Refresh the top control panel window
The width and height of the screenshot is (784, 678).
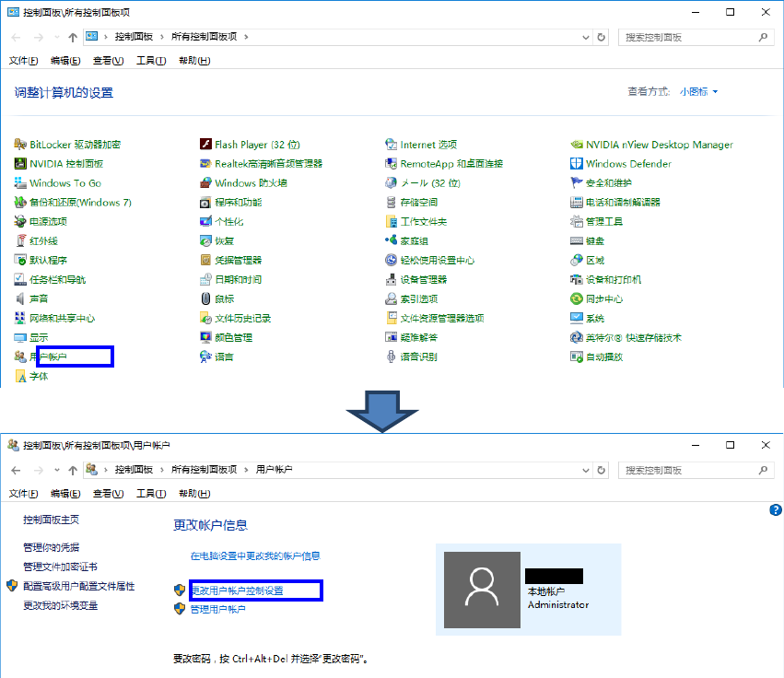[601, 37]
